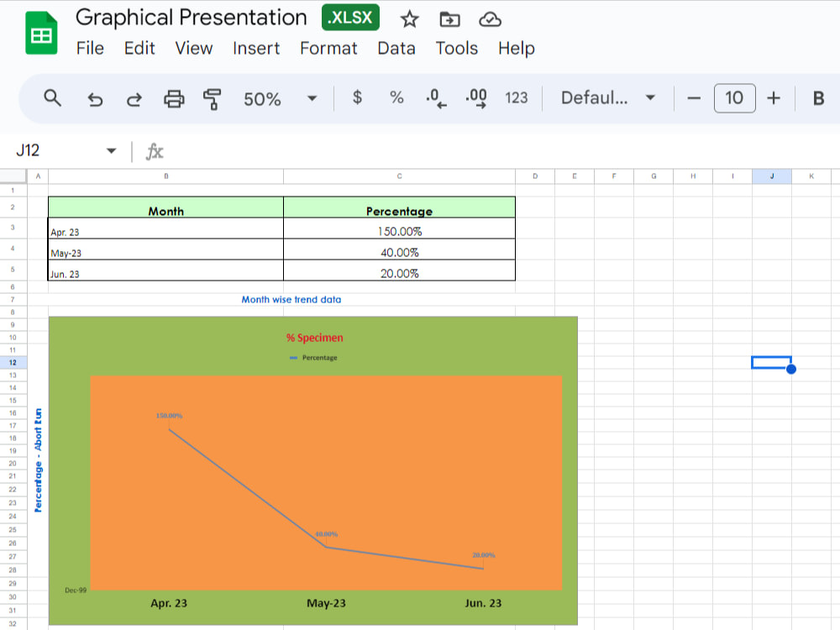The height and width of the screenshot is (630, 840).
Task: Select the 150.00% table cell
Action: (399, 228)
